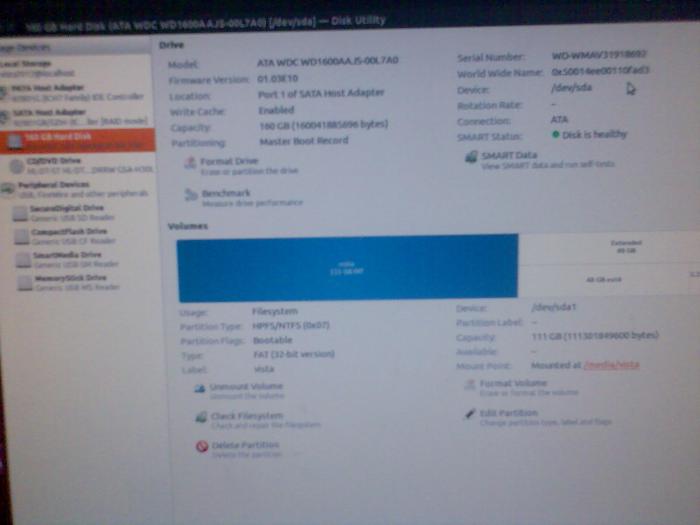Click the Unmount Volume icon
Screen dimensions: 700x525
(x=200, y=388)
